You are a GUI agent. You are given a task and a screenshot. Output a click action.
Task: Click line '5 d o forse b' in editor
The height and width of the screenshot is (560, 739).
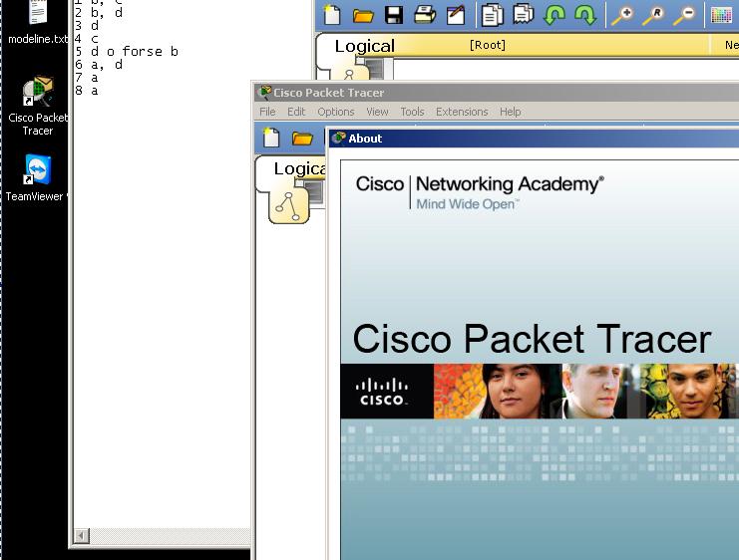pos(127,52)
